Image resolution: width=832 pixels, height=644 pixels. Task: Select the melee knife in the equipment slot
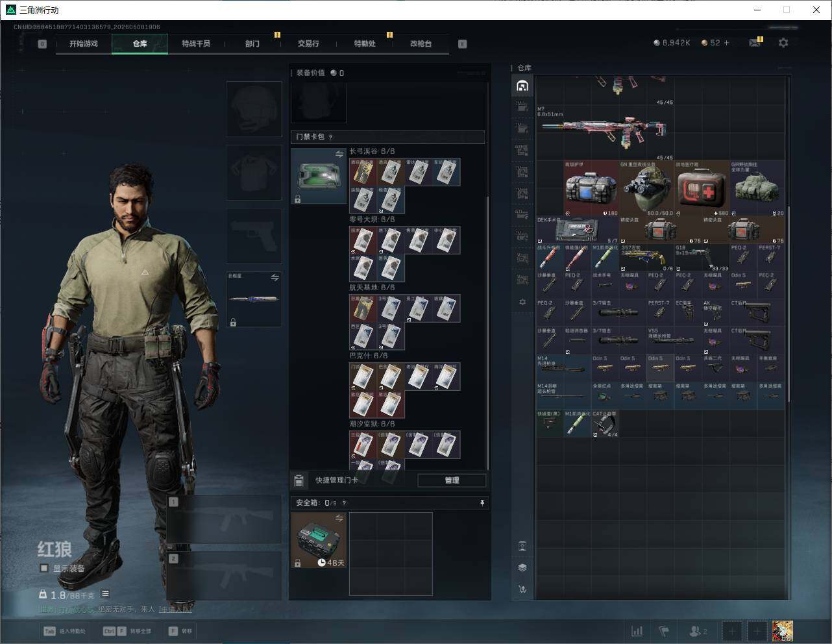click(254, 299)
